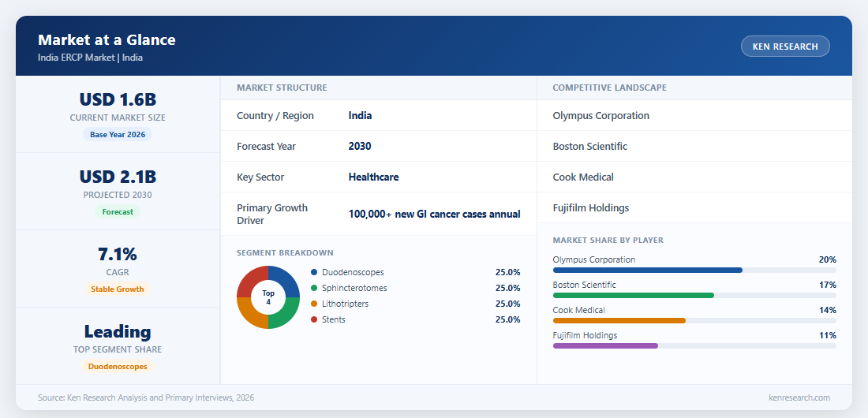Viewport: 868px width, 418px height.
Task: Click the USD 2.1B projected value
Action: coord(118,177)
